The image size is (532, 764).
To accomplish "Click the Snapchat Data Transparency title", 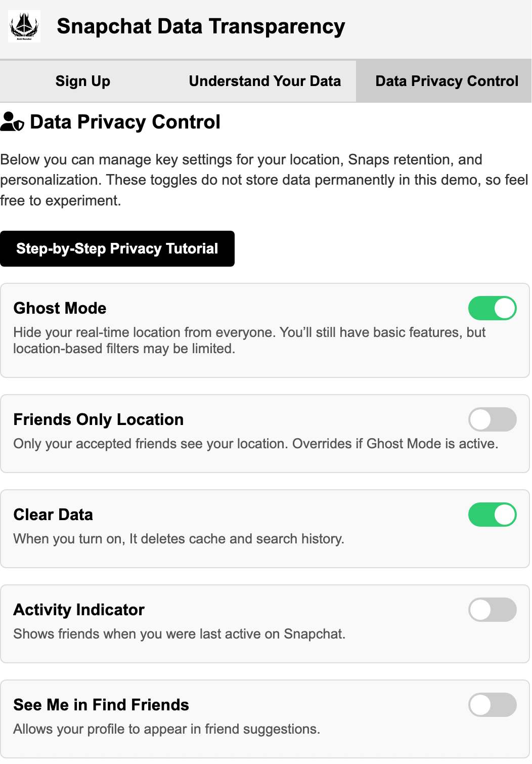I will coord(201,26).
